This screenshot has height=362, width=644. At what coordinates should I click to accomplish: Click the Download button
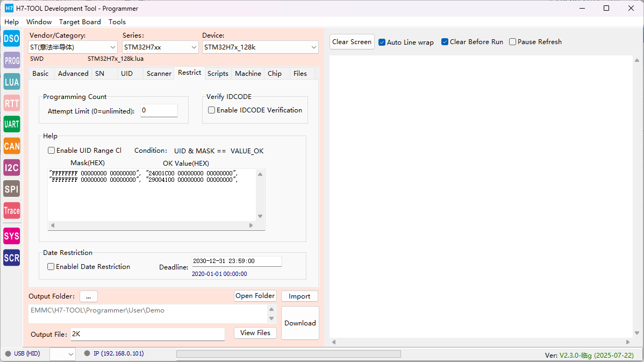[x=300, y=323]
